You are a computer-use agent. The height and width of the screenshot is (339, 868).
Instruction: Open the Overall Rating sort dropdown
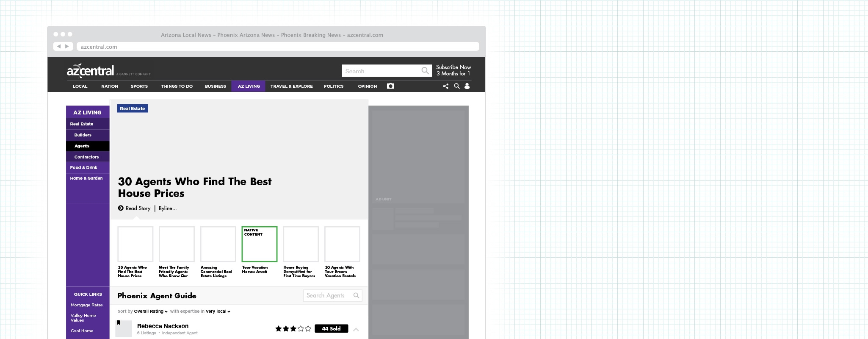click(151, 311)
